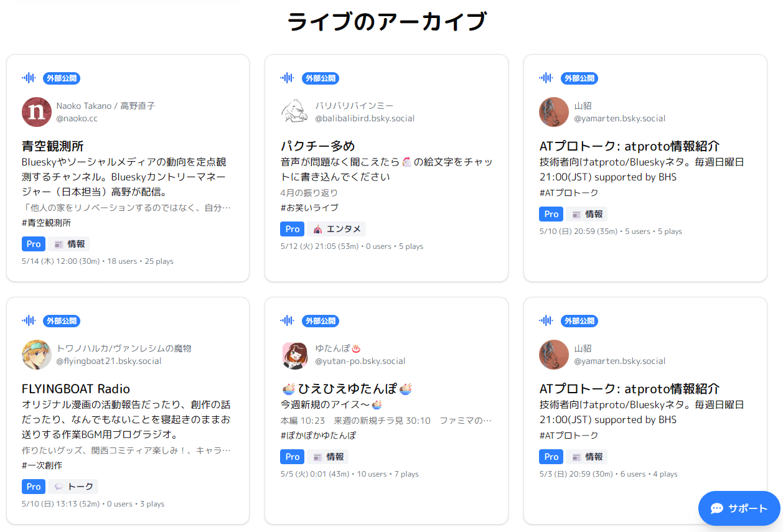Open Naoko Takano's red avatar
Image resolution: width=783 pixels, height=532 pixels.
pos(37,112)
